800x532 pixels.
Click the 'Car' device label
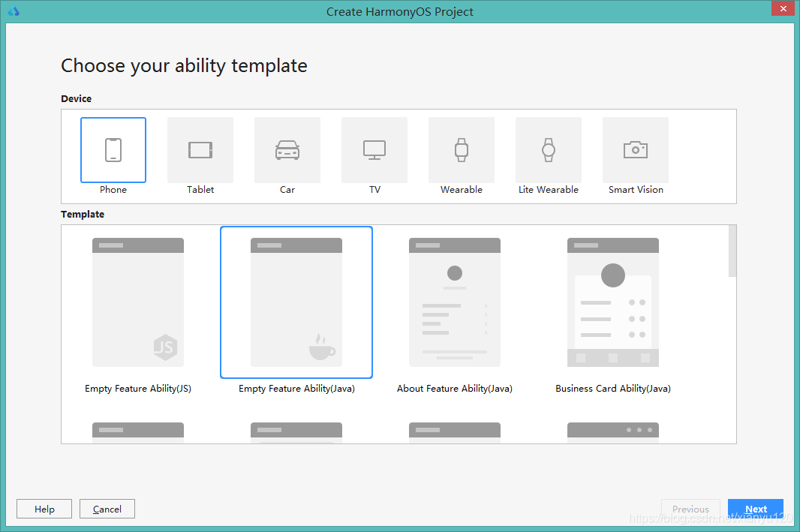[287, 190]
